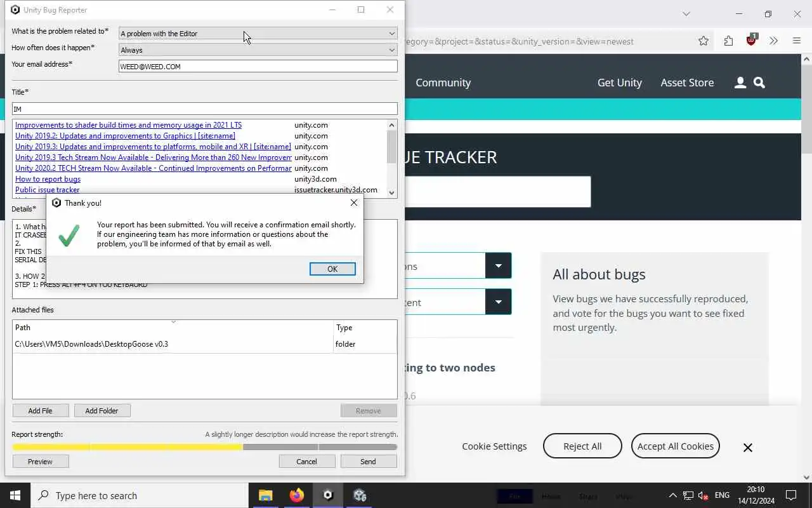Open Asset Store menu item in browser
The height and width of the screenshot is (508, 812).
point(687,83)
